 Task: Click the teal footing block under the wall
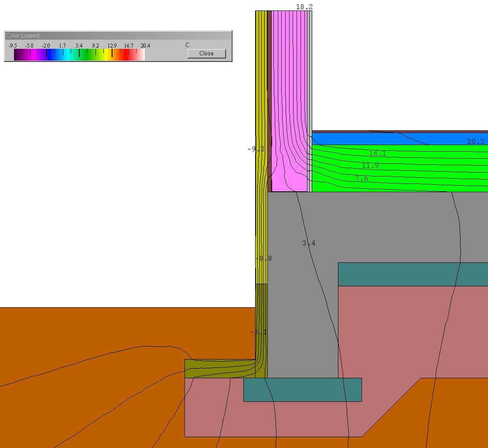(x=302, y=390)
